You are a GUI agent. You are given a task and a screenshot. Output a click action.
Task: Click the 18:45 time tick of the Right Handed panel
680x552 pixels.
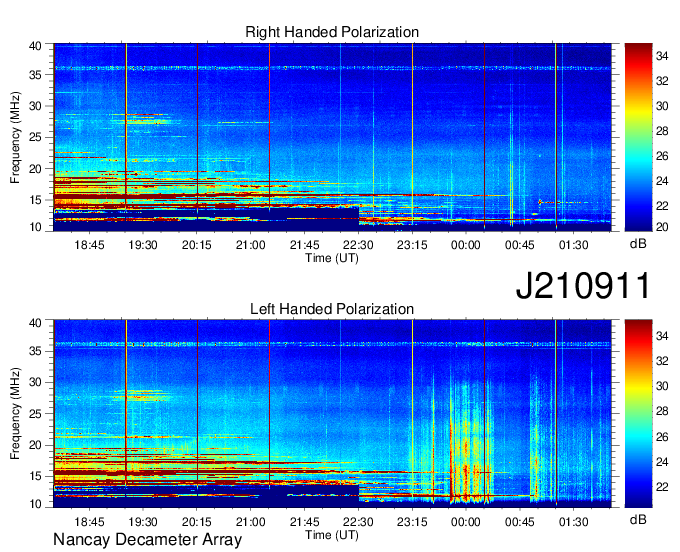[x=89, y=245]
